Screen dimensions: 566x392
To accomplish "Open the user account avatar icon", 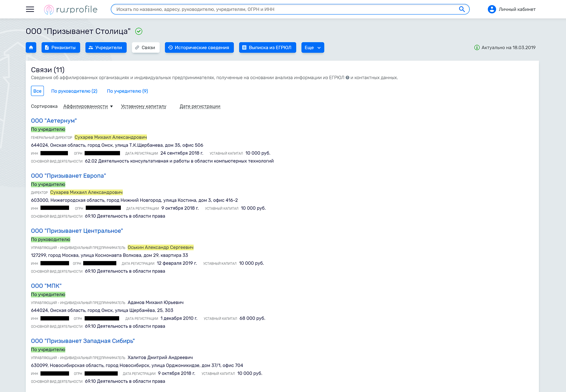I will tap(492, 9).
